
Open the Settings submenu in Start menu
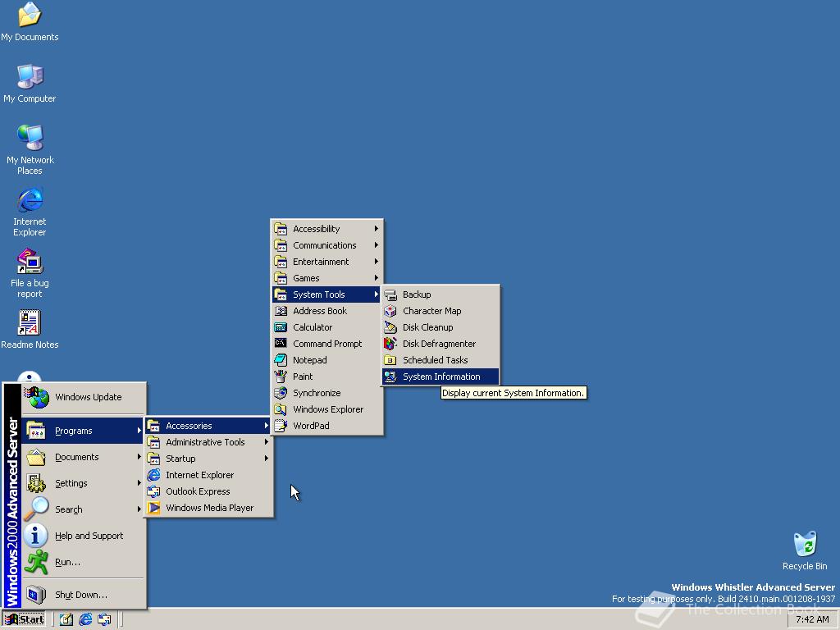pyautogui.click(x=84, y=483)
